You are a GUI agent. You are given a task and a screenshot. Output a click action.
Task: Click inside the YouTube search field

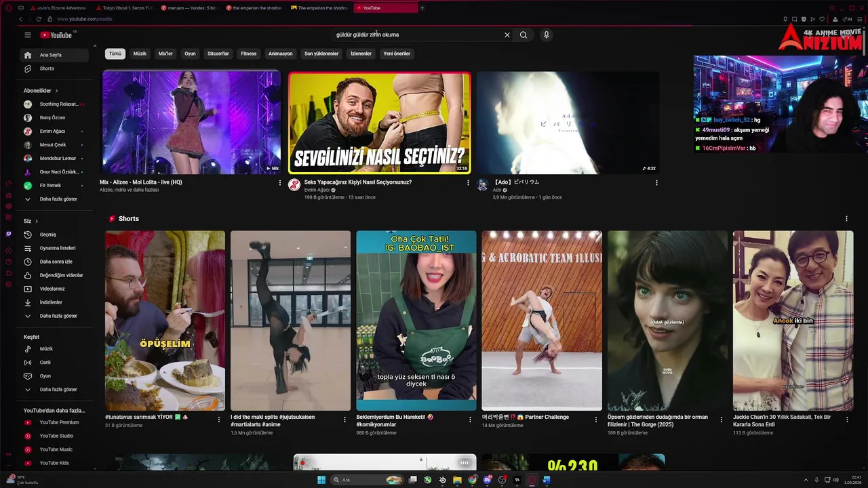417,35
